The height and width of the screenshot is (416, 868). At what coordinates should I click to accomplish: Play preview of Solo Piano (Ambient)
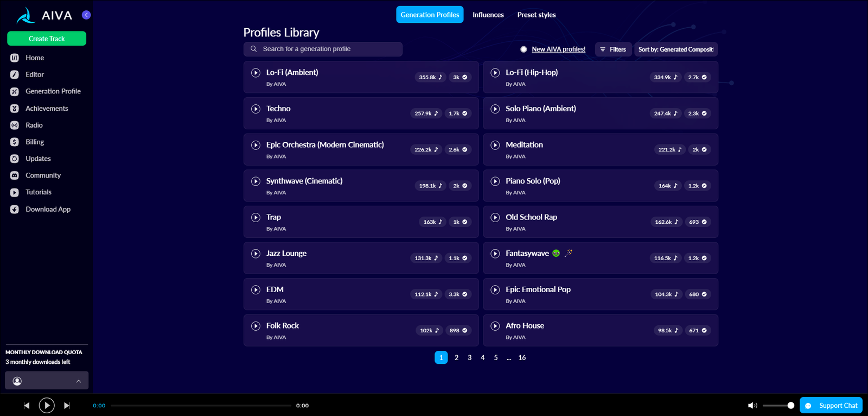(x=495, y=109)
